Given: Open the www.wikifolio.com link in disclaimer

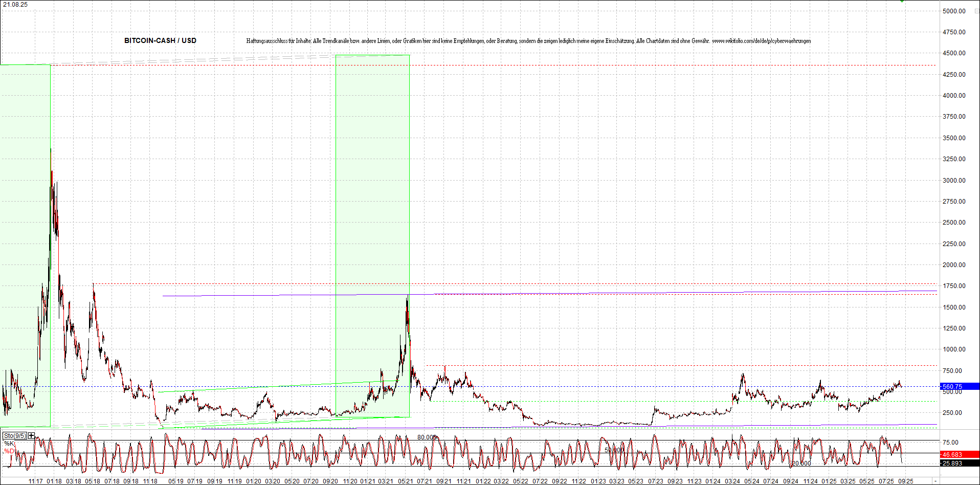Looking at the screenshot, I should point(761,41).
